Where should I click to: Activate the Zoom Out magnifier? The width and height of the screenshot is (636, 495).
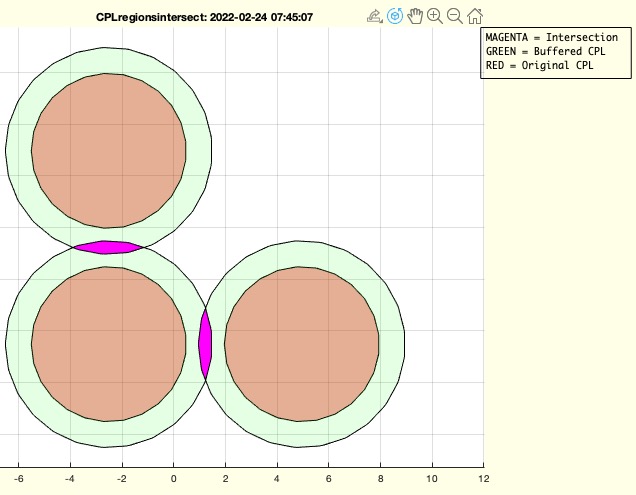(455, 17)
